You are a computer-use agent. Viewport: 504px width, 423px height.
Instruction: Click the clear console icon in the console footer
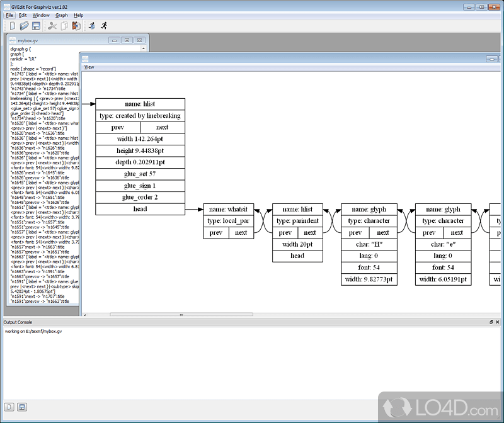coord(9,407)
